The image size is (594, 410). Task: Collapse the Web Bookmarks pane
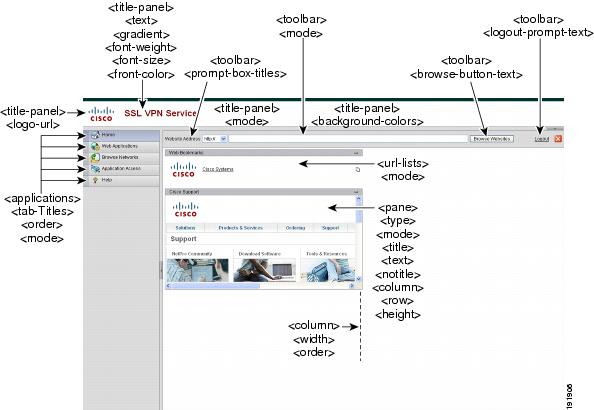(x=356, y=153)
